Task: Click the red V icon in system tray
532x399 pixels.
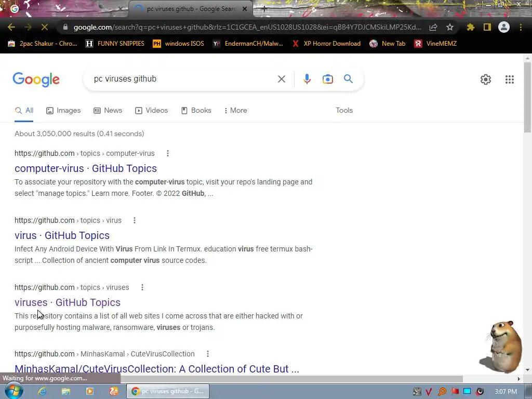Action: pyautogui.click(x=429, y=392)
